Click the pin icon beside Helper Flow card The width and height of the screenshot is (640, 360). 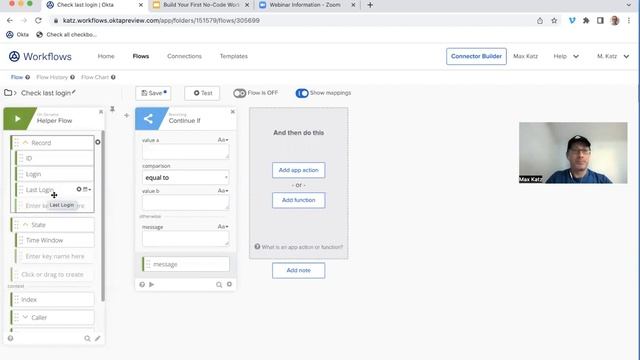click(112, 109)
